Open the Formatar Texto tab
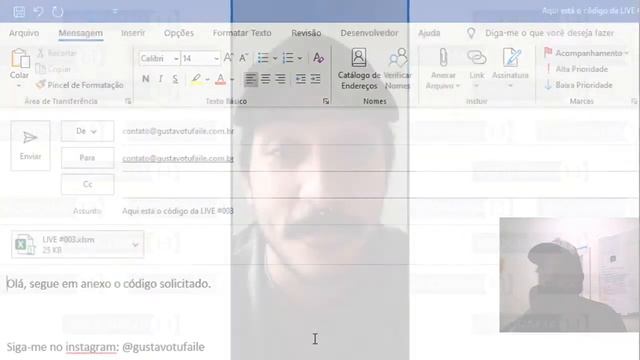The width and height of the screenshot is (640, 360). coord(242,33)
